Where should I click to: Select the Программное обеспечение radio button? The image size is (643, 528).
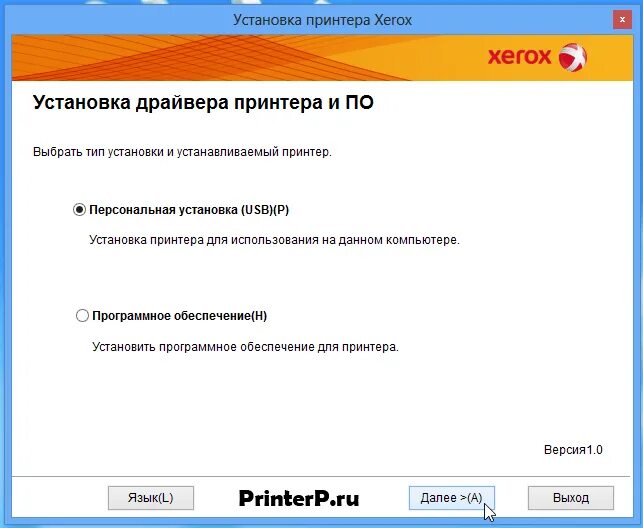point(82,316)
